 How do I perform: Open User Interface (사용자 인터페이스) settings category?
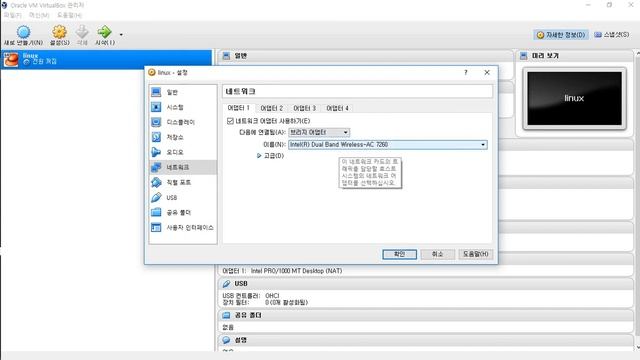183,228
